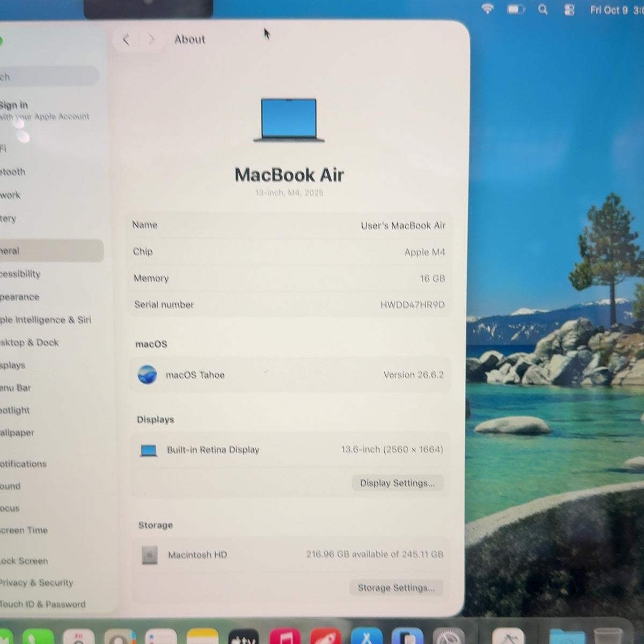Click the macOS Tahoe version row
Viewport: 644px width, 644px height.
click(290, 375)
